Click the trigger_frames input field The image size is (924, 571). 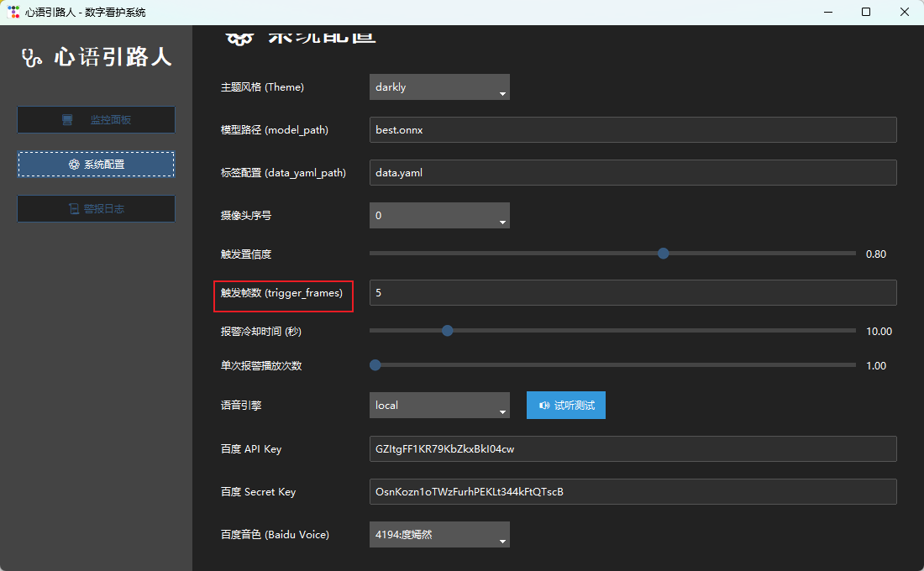pos(633,293)
